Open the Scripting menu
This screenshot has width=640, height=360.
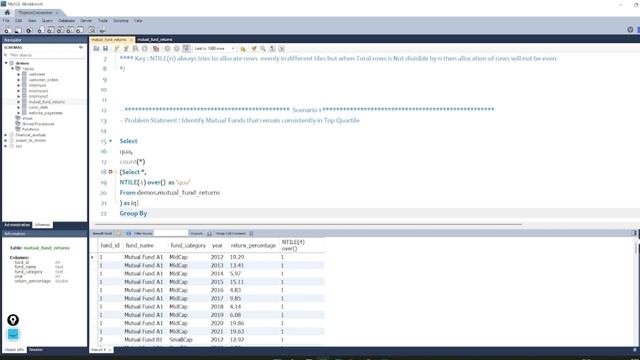(120, 20)
